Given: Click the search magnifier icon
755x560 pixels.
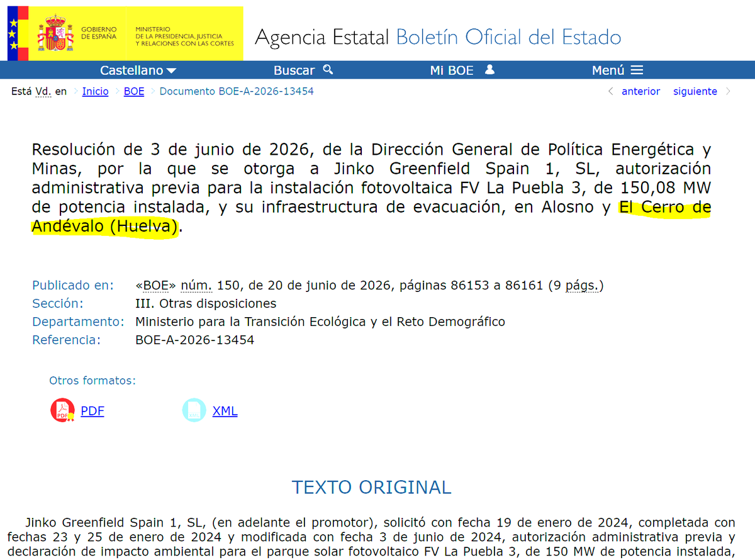Looking at the screenshot, I should pos(327,70).
